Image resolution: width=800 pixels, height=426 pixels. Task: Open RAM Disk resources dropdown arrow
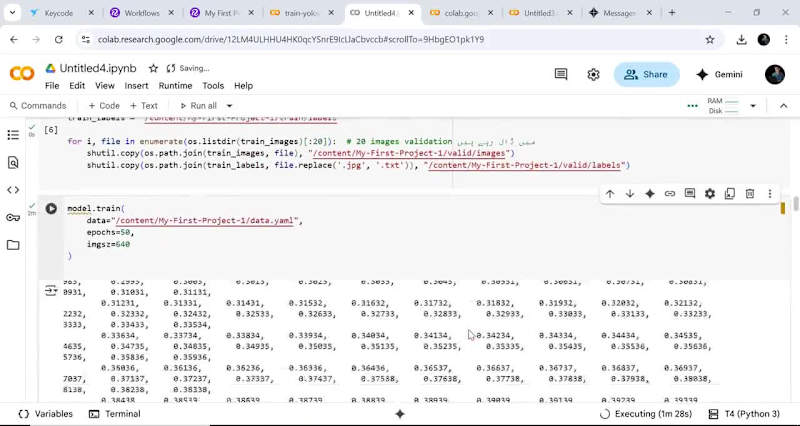(x=753, y=106)
